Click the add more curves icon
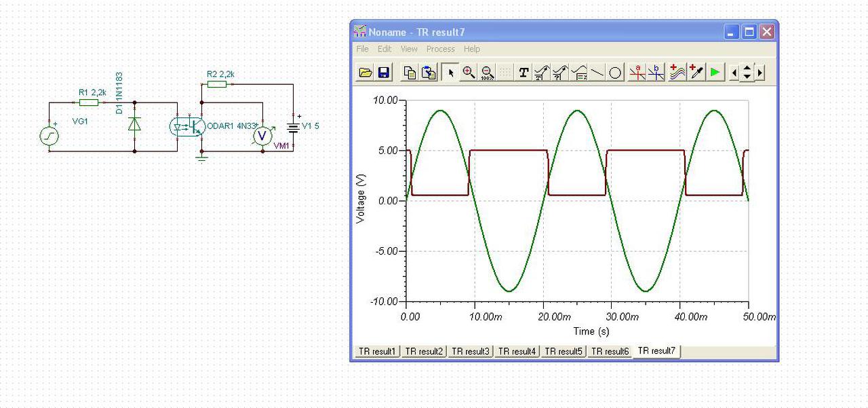This screenshot has width=868, height=408. pos(677,73)
